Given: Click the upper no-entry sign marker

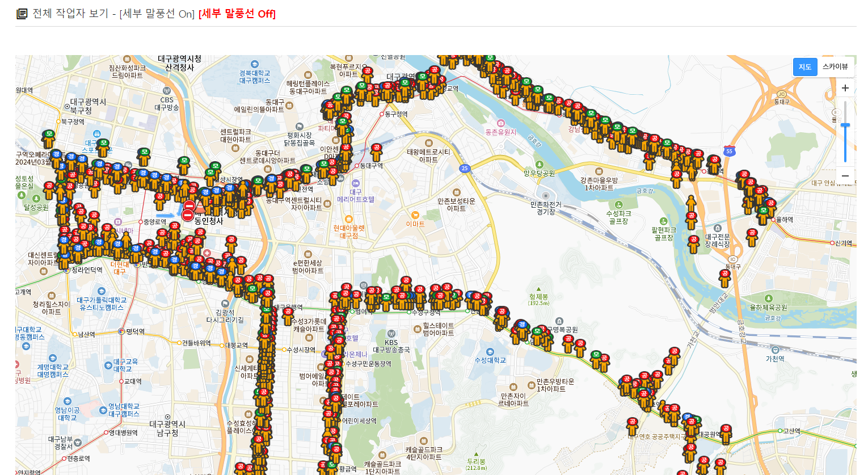Looking at the screenshot, I should pos(189,205).
